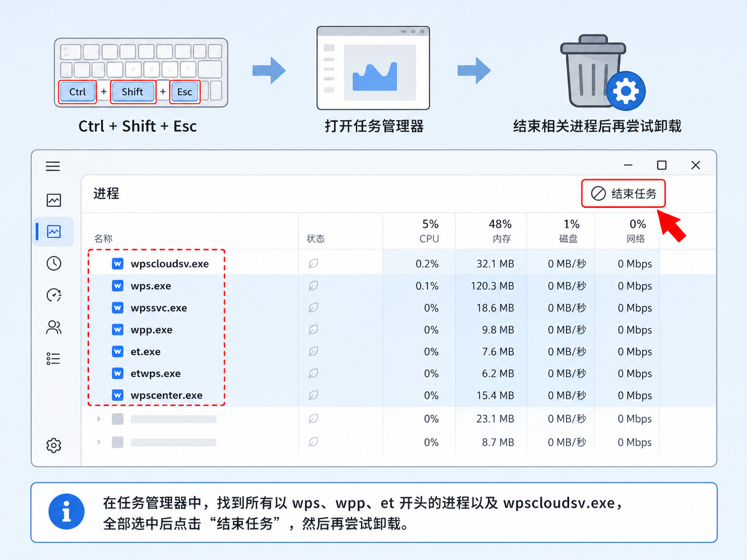Sort by the 网络 column header
Viewport: 747px width, 560px height.
pos(636,238)
